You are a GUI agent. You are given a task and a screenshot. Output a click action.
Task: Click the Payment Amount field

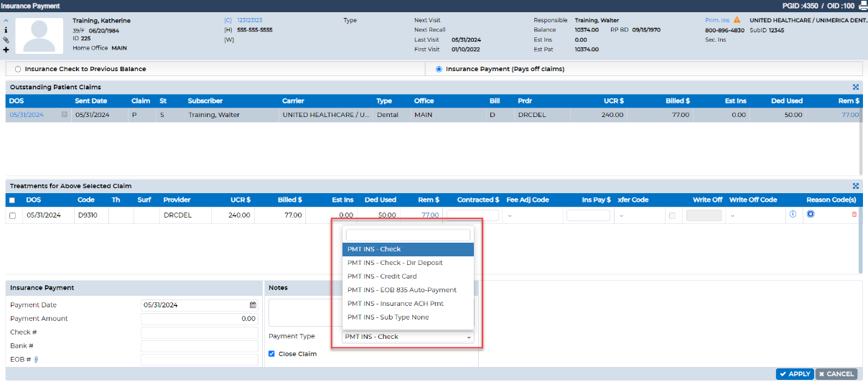coord(200,319)
